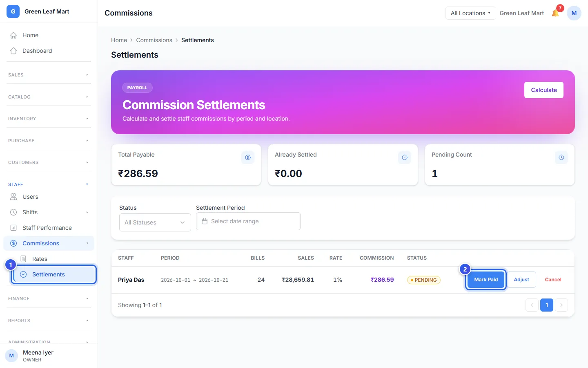Go to Commissions breadcrumb link
The image size is (588, 368).
pos(154,40)
